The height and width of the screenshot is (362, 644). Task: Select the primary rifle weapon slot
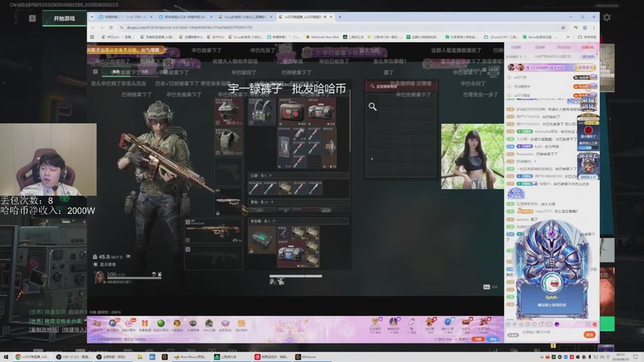click(213, 231)
